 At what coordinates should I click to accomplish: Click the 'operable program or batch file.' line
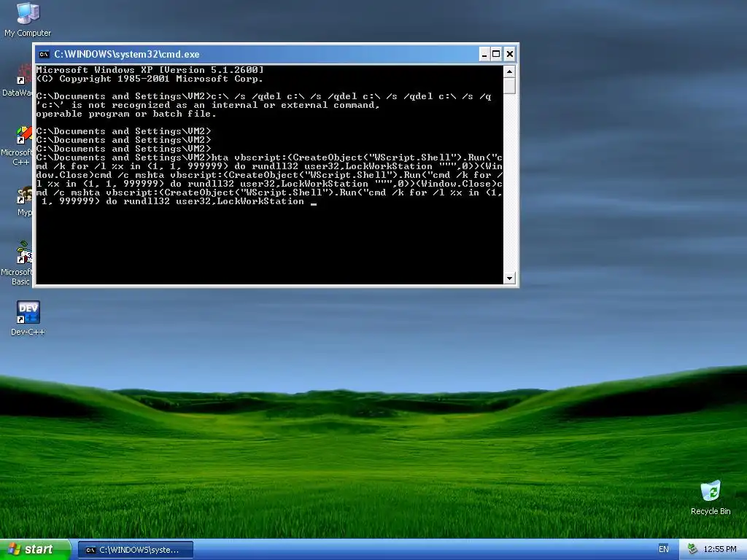pyautogui.click(x=126, y=114)
